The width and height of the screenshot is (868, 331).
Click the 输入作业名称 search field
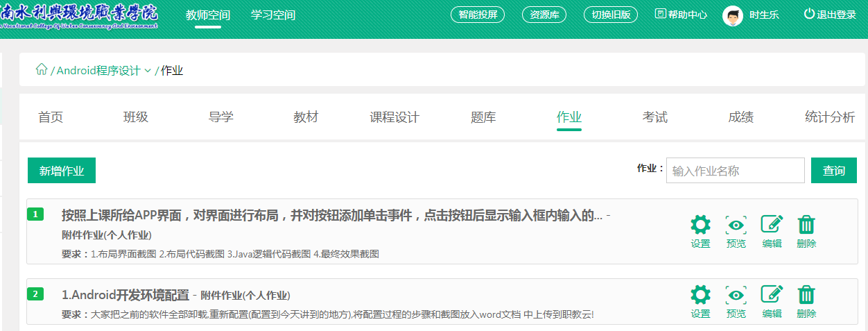coord(735,171)
